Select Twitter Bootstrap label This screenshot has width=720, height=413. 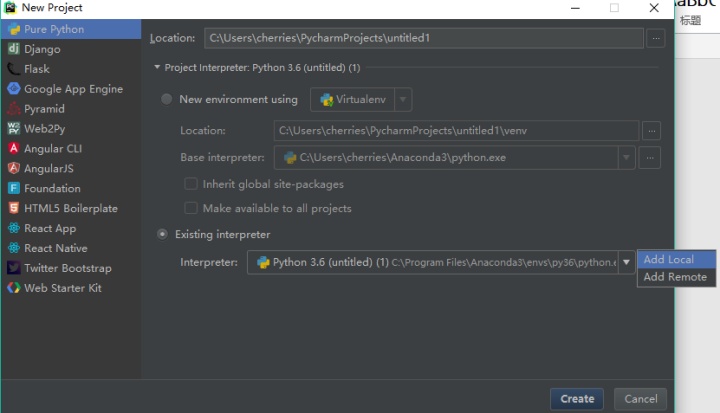pos(68,268)
